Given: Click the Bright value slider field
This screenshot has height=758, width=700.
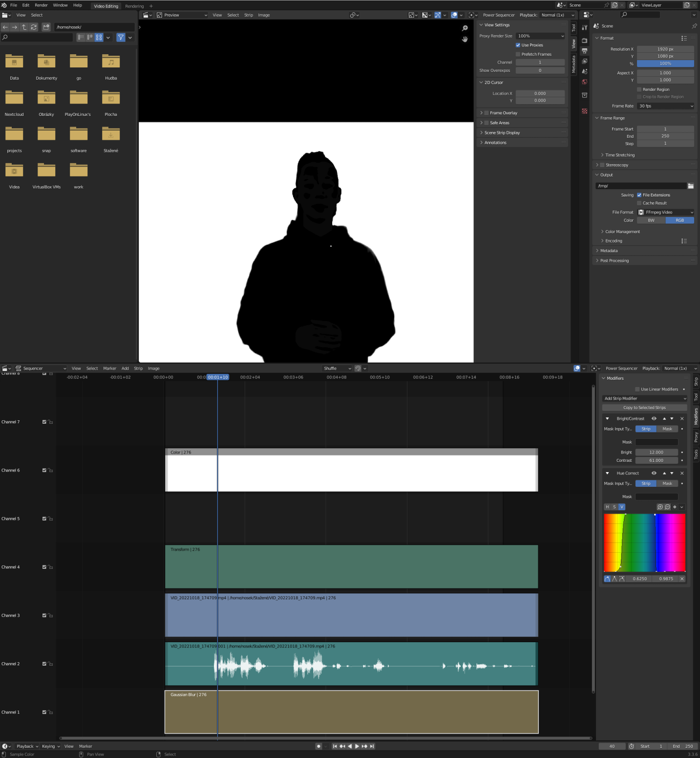Looking at the screenshot, I should click(656, 453).
